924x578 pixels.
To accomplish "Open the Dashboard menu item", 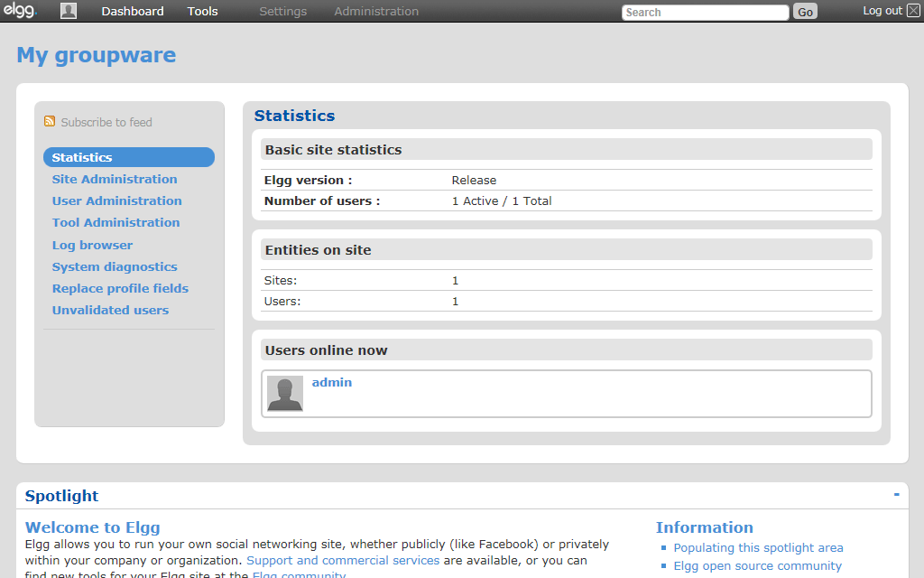I will (133, 12).
